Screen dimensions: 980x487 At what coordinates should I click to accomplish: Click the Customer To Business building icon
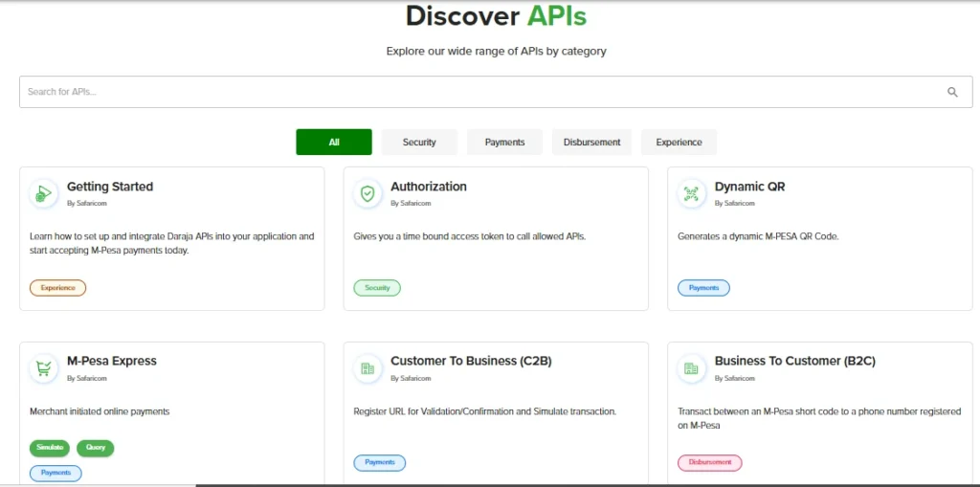[367, 368]
